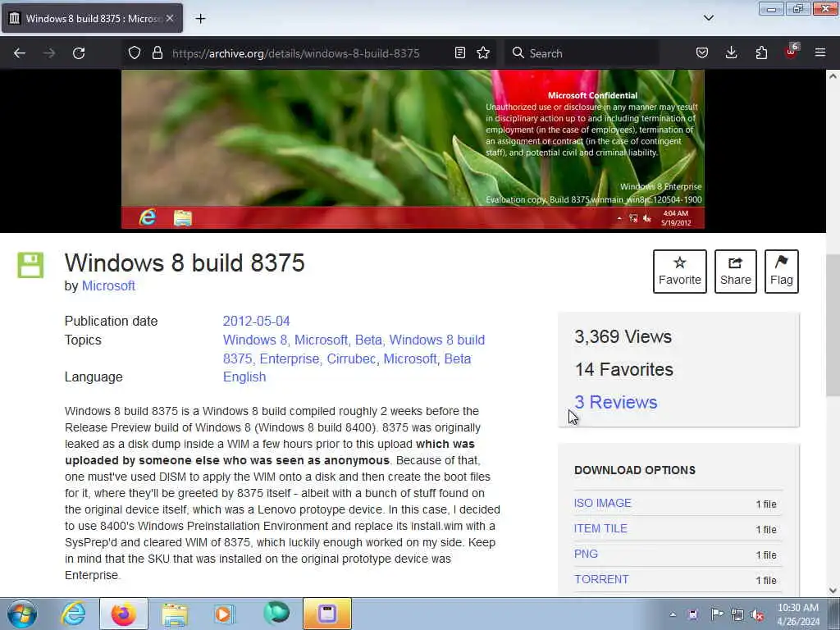
Task: Click the scrollbar up arrow
Action: 833,76
